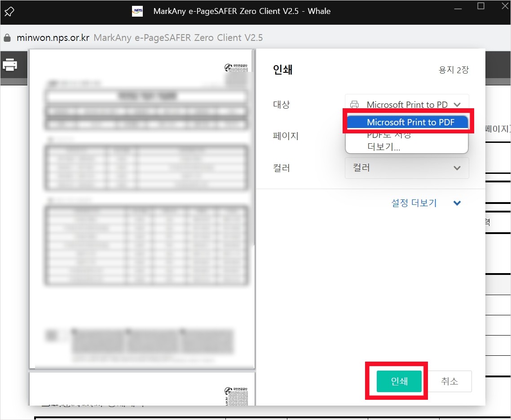The image size is (511, 420).
Task: Click the minwon.nps.or.kr address text
Action: pyautogui.click(x=53, y=37)
